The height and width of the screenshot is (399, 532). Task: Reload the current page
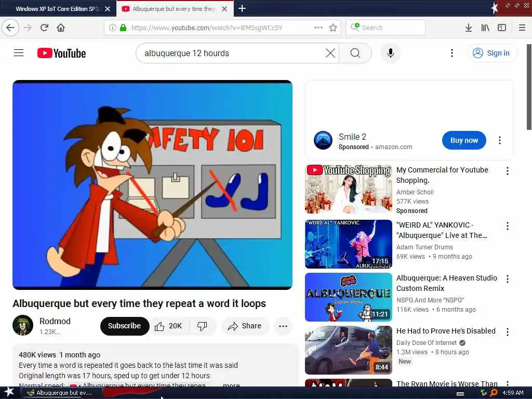coord(44,28)
